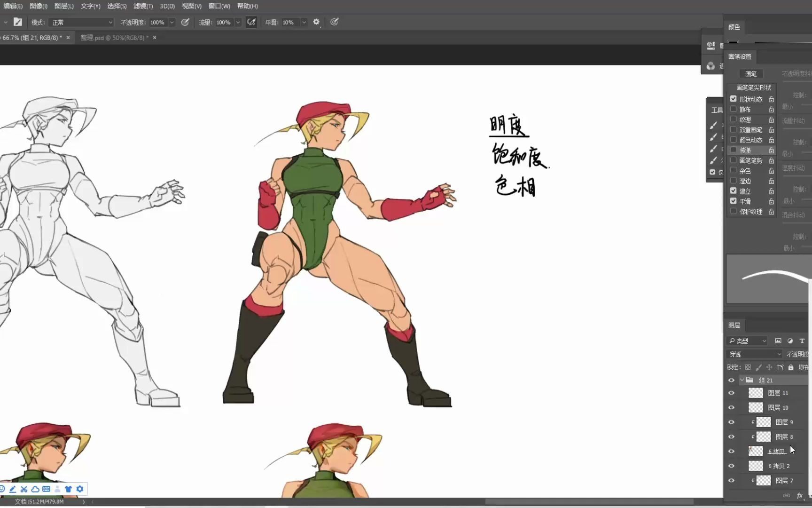Toggle lock next to 保护纹理
This screenshot has height=508, width=812.
(771, 212)
